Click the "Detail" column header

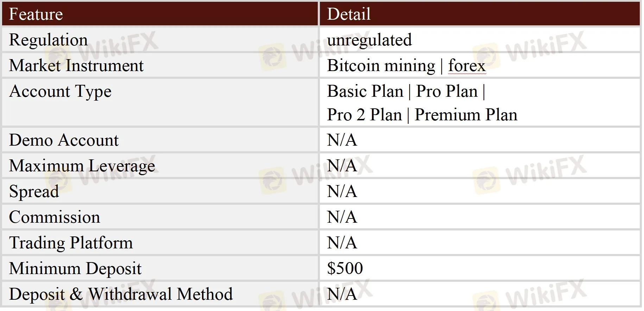coord(349,14)
